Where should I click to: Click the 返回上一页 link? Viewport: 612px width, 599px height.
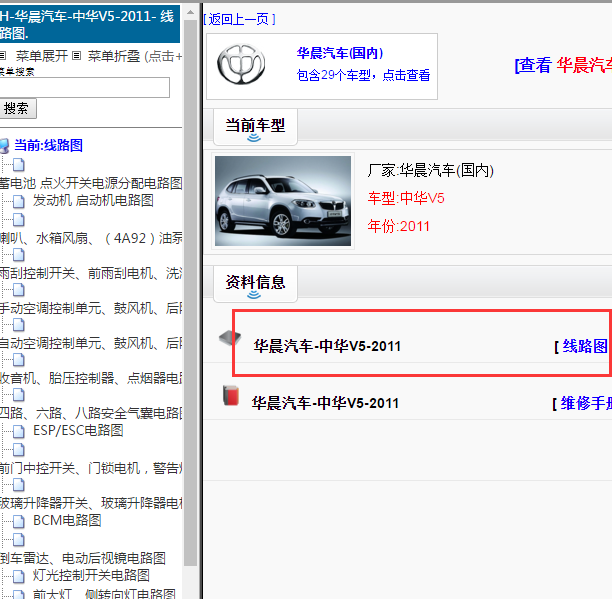(239, 19)
